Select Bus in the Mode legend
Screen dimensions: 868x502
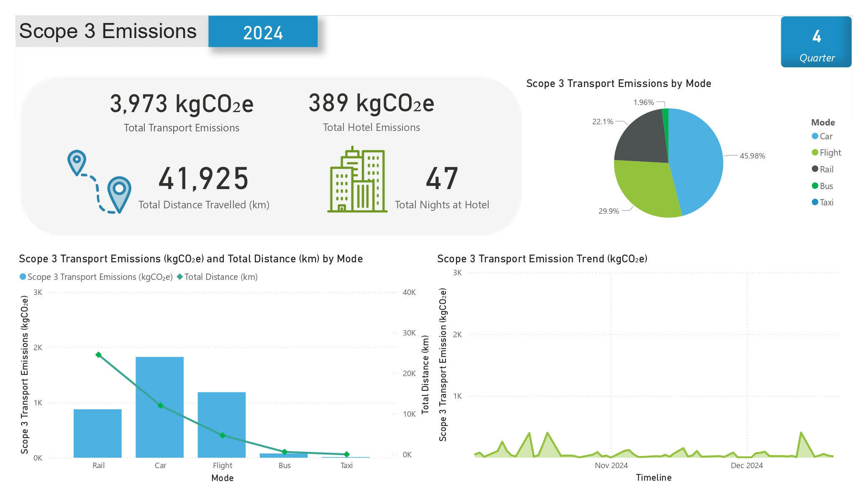pyautogui.click(x=826, y=186)
